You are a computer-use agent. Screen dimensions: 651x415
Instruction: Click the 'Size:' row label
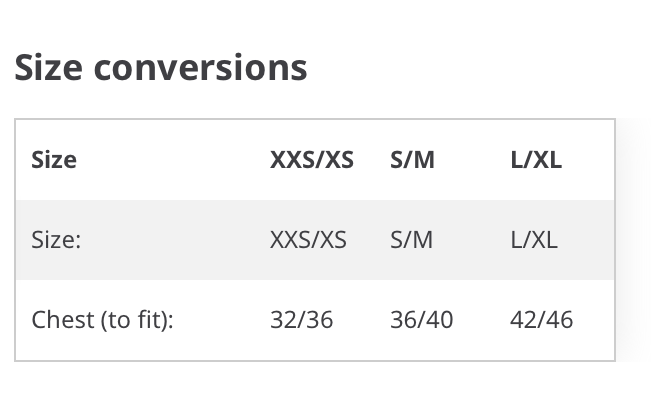[x=56, y=240]
